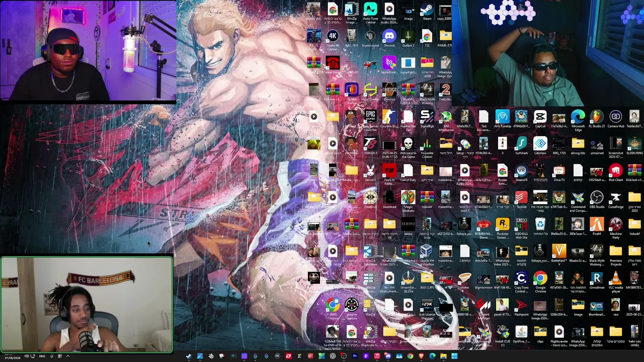This screenshot has width=644, height=362.
Task: Launch FL Studio 21 desktop shortcut
Action: (x=597, y=120)
